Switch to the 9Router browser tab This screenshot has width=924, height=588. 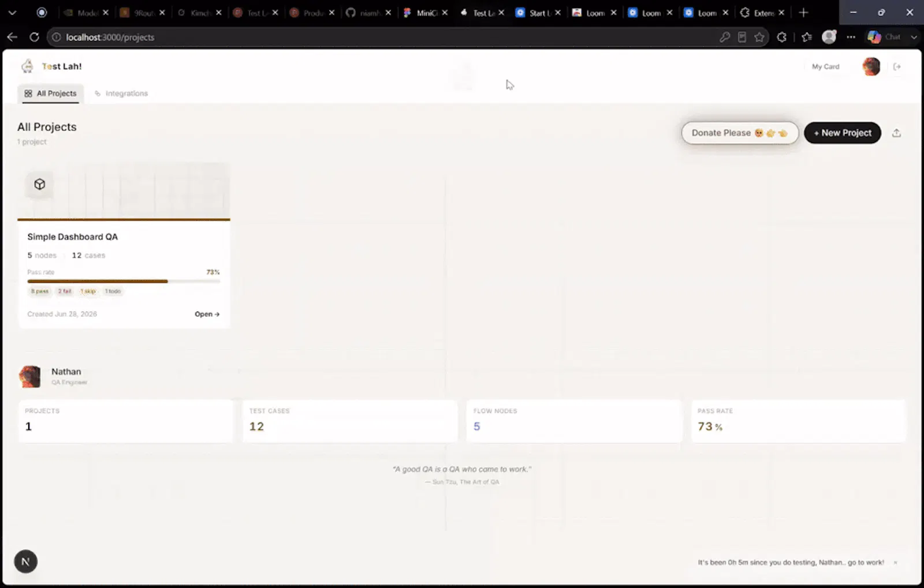[142, 12]
